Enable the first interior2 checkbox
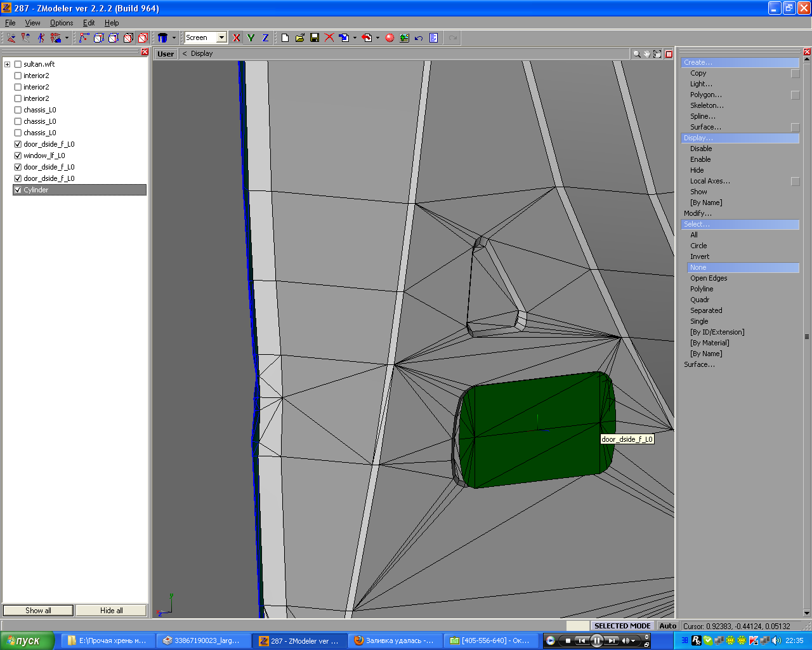The height and width of the screenshot is (650, 812). pos(18,76)
